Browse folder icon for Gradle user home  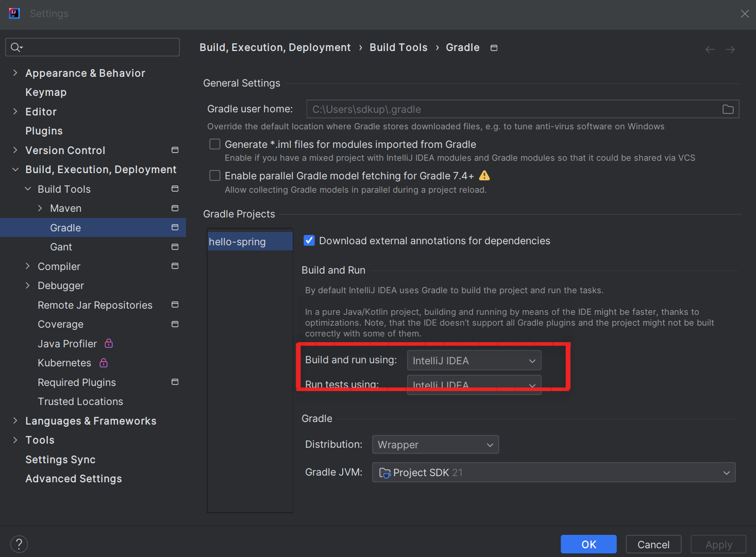pos(728,109)
